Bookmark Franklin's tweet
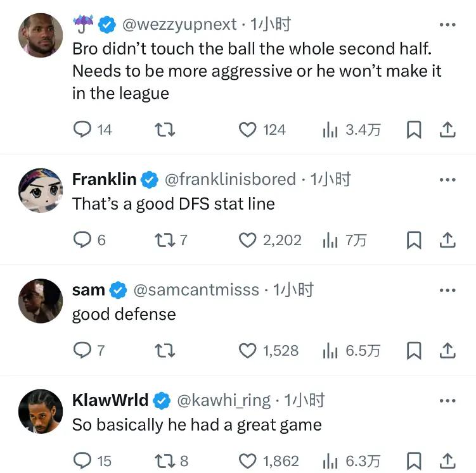 pyautogui.click(x=413, y=240)
